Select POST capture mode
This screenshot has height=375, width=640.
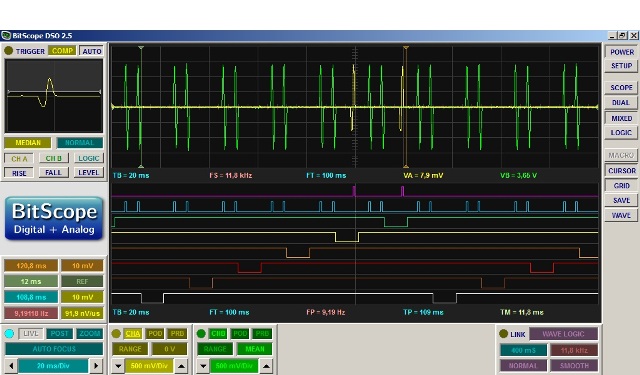pyautogui.click(x=59, y=334)
